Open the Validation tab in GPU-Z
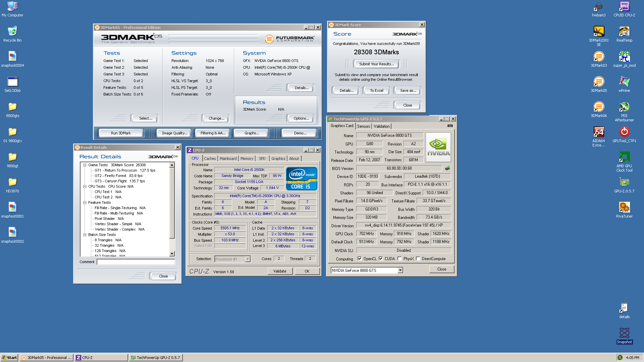This screenshot has width=644, height=362. (382, 126)
